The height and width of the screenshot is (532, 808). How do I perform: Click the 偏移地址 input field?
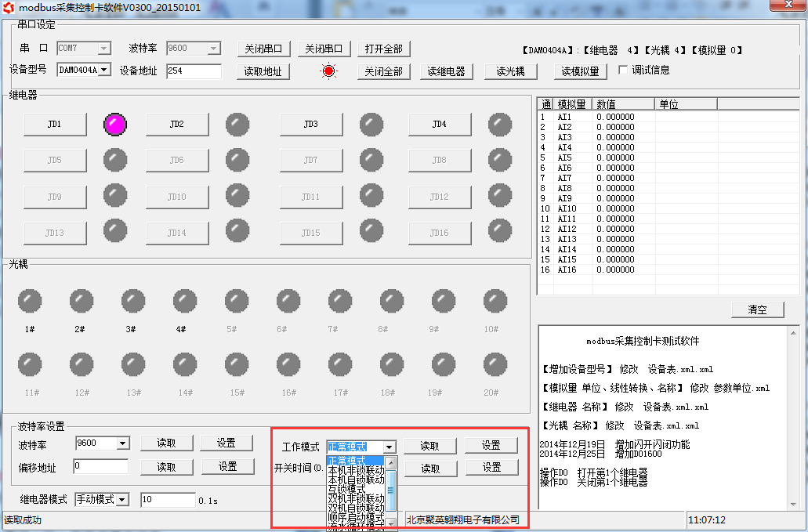(x=100, y=466)
